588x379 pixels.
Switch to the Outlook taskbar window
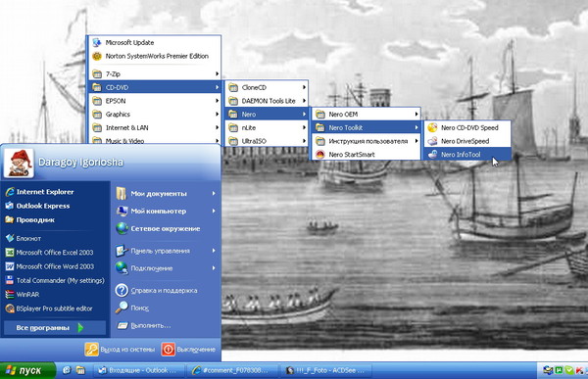[139, 370]
